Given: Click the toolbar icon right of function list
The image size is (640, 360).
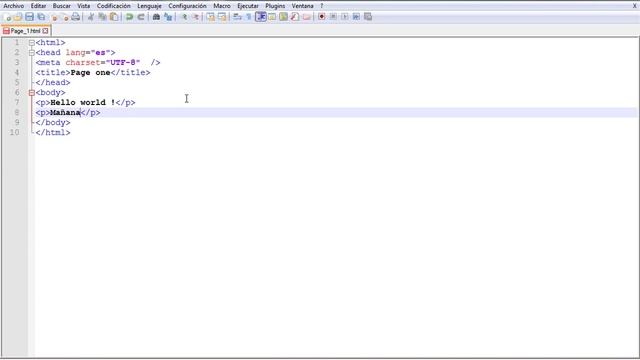Looking at the screenshot, I should pyautogui.click(x=307, y=17).
